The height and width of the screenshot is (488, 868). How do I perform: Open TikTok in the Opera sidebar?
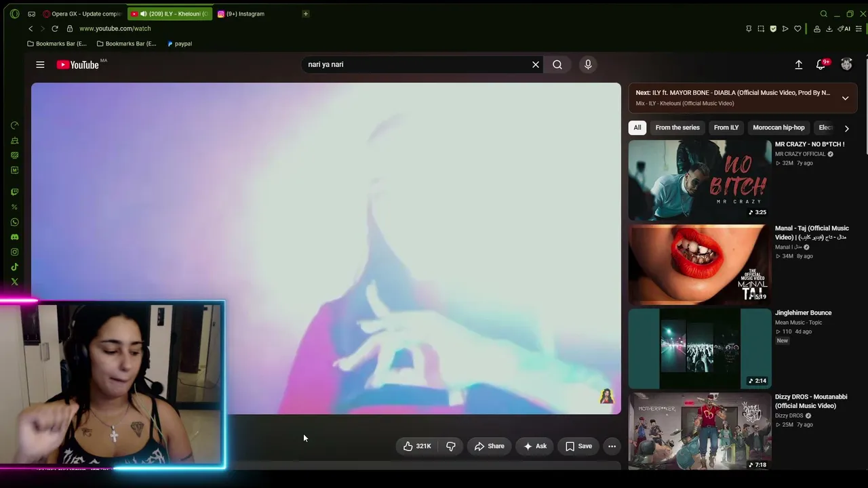point(15,267)
